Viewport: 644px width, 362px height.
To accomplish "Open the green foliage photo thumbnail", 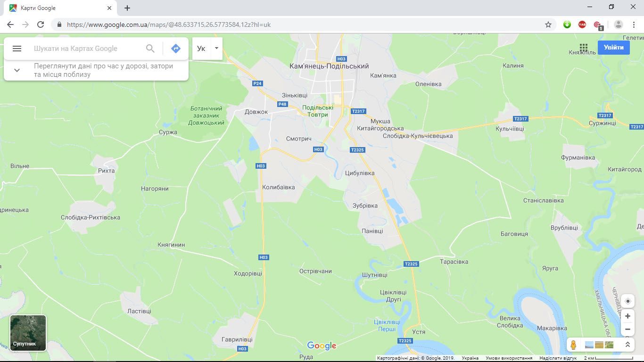I will pyautogui.click(x=609, y=345).
